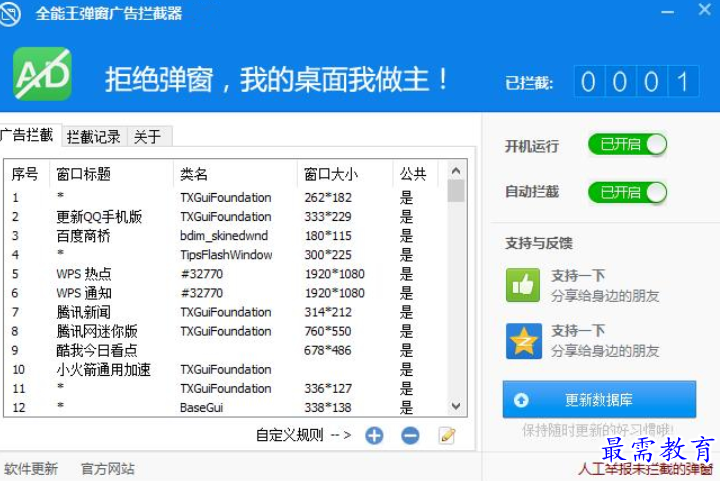723x481 pixels.
Task: Add a custom rule with plus icon
Action: tap(374, 435)
